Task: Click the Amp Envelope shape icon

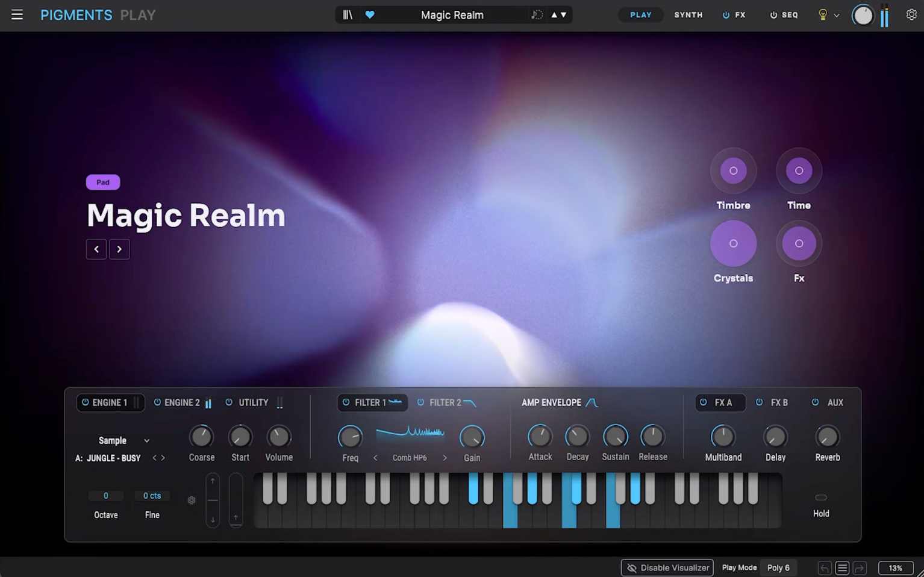Action: click(x=592, y=402)
